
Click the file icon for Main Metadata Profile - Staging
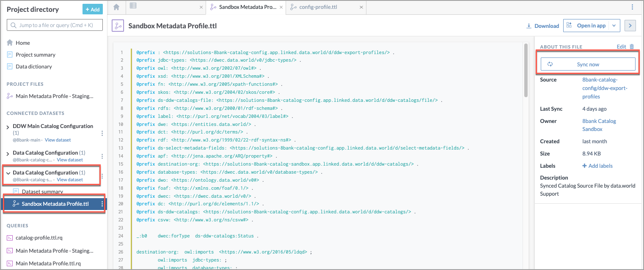point(9,96)
